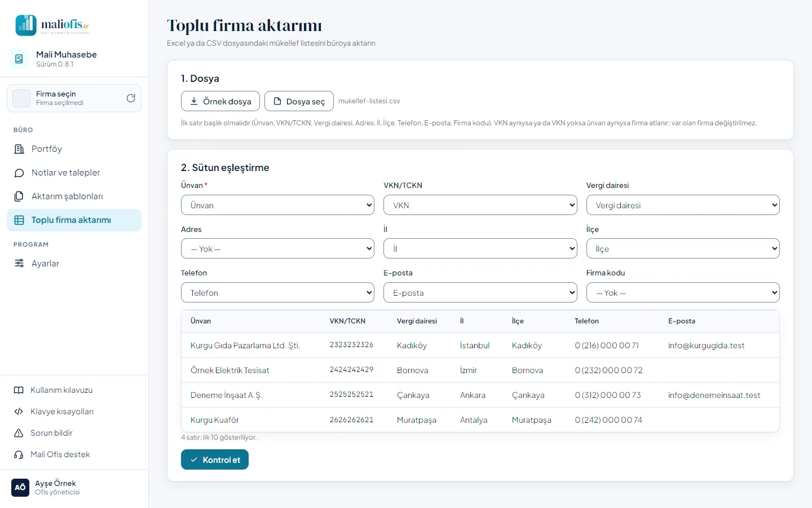Open the Kullanım kılavuzu link
This screenshot has width=812, height=508.
(x=74, y=390)
